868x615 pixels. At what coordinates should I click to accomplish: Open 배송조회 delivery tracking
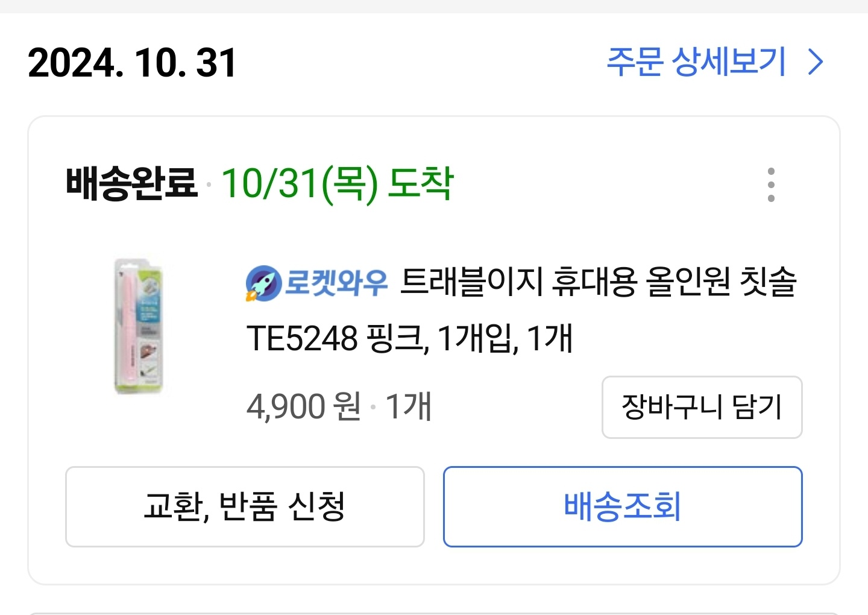click(x=623, y=506)
